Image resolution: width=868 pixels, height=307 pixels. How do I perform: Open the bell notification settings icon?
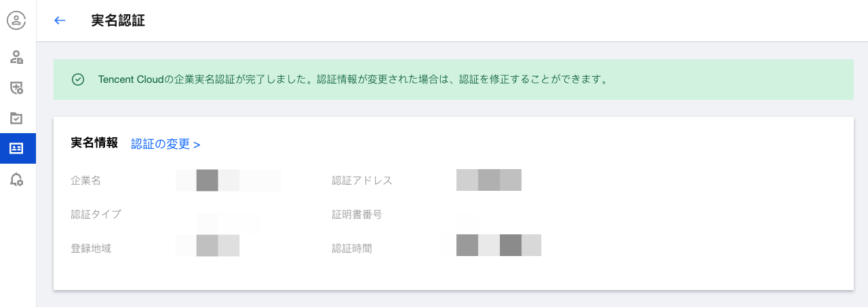pos(17,179)
